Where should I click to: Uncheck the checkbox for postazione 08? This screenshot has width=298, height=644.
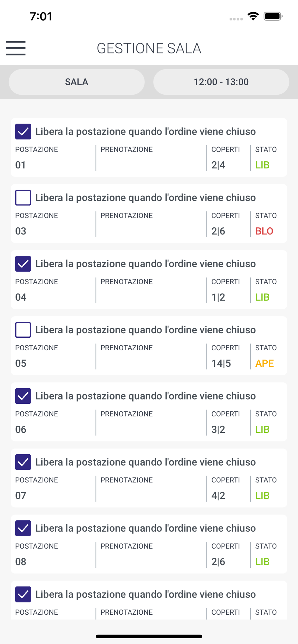[x=23, y=528]
